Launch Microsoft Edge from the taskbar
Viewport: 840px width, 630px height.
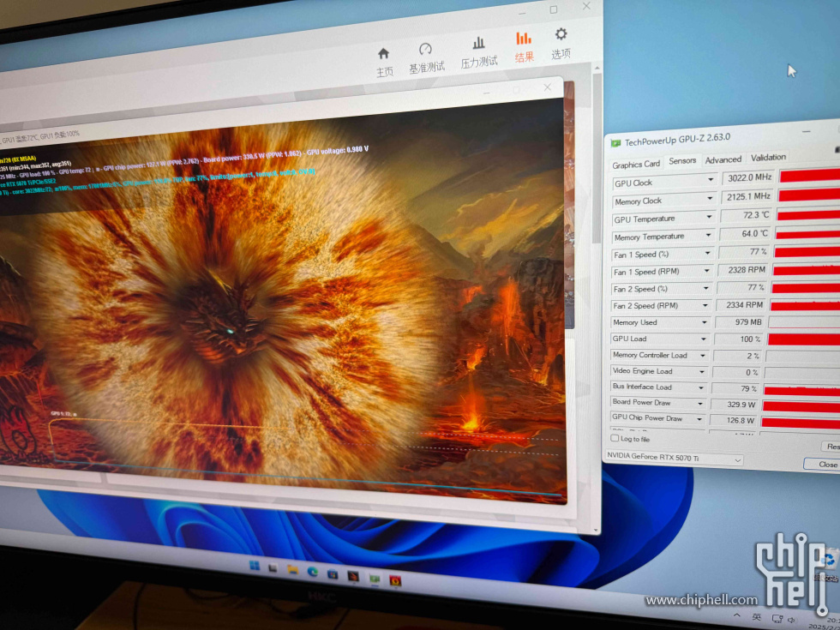[x=313, y=572]
